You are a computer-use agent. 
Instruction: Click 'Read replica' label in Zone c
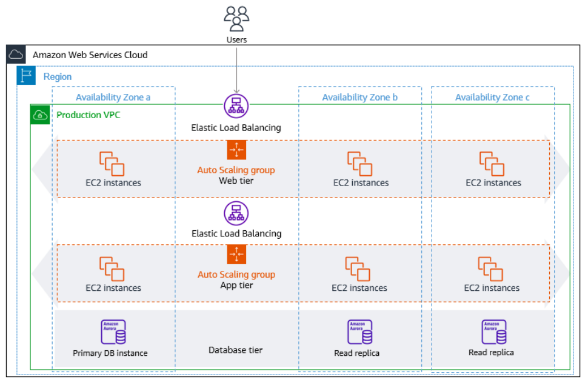491,352
